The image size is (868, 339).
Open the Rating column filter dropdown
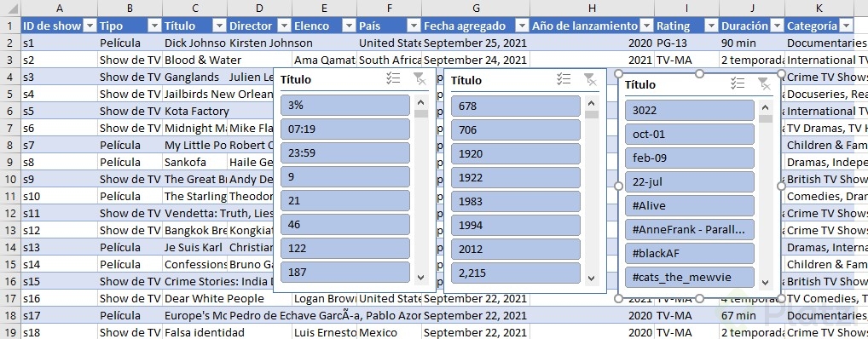pos(711,26)
